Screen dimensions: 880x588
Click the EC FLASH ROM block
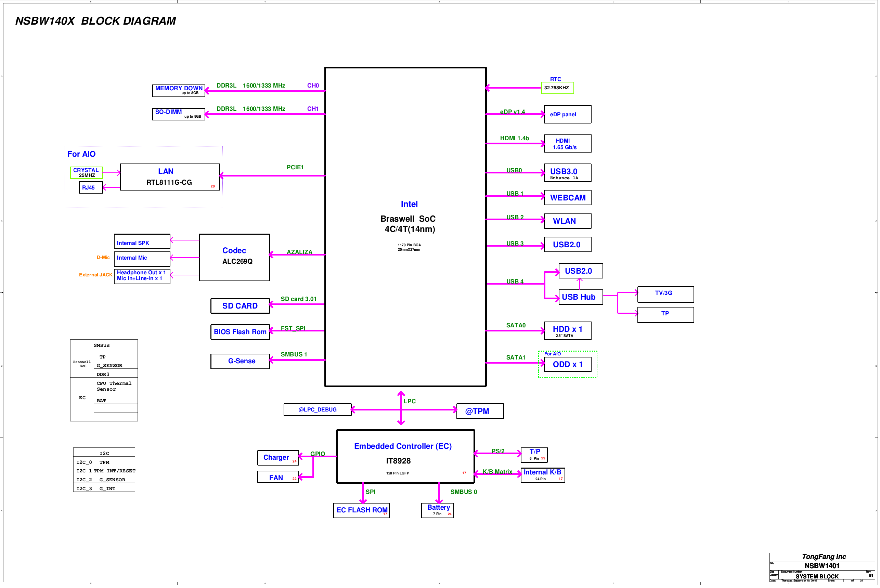point(362,511)
